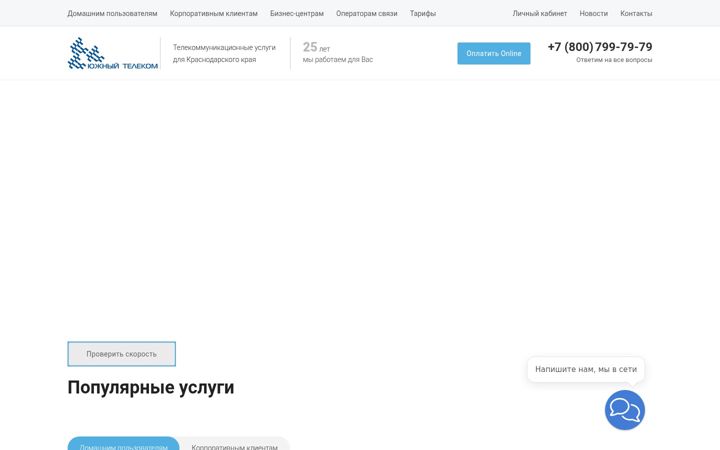The image size is (720, 450).
Task: Select Операторам связи menu item
Action: (366, 13)
